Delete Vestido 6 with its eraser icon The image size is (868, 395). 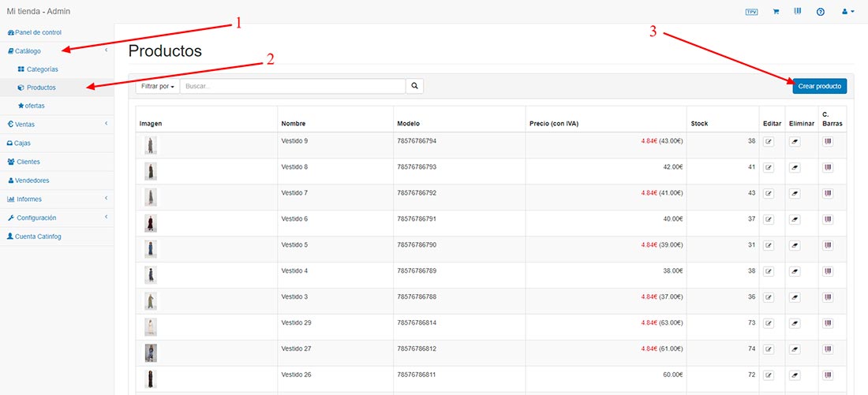pyautogui.click(x=795, y=220)
